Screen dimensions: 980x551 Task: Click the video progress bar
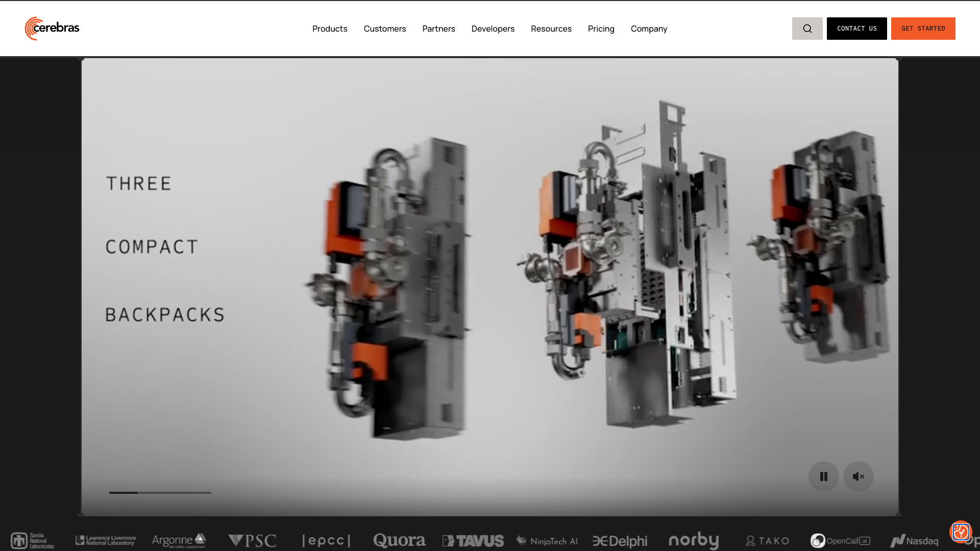160,492
